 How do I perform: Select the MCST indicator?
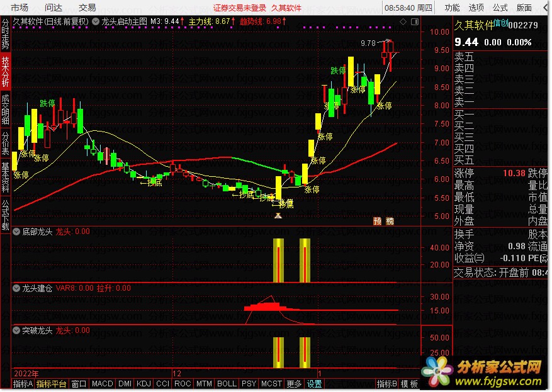(271, 384)
